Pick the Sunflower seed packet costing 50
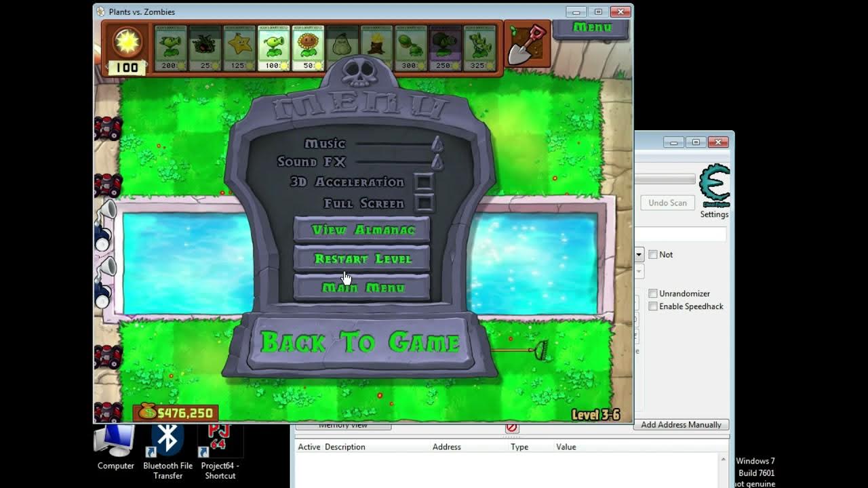This screenshot has height=488, width=868. pos(308,48)
